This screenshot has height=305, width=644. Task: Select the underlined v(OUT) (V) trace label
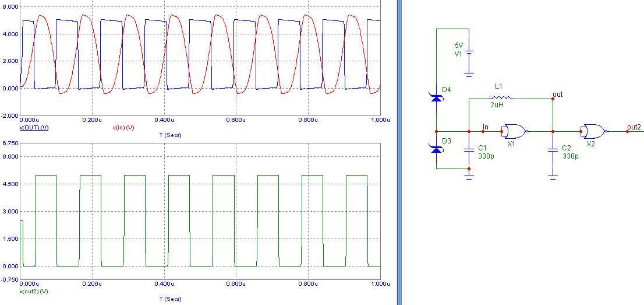pos(34,127)
